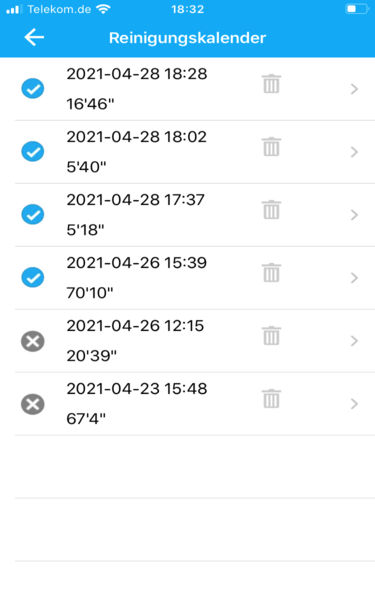Tap trash icon for 2021-04-28 17:37
Screen dimensions: 375x600
pyautogui.click(x=271, y=210)
